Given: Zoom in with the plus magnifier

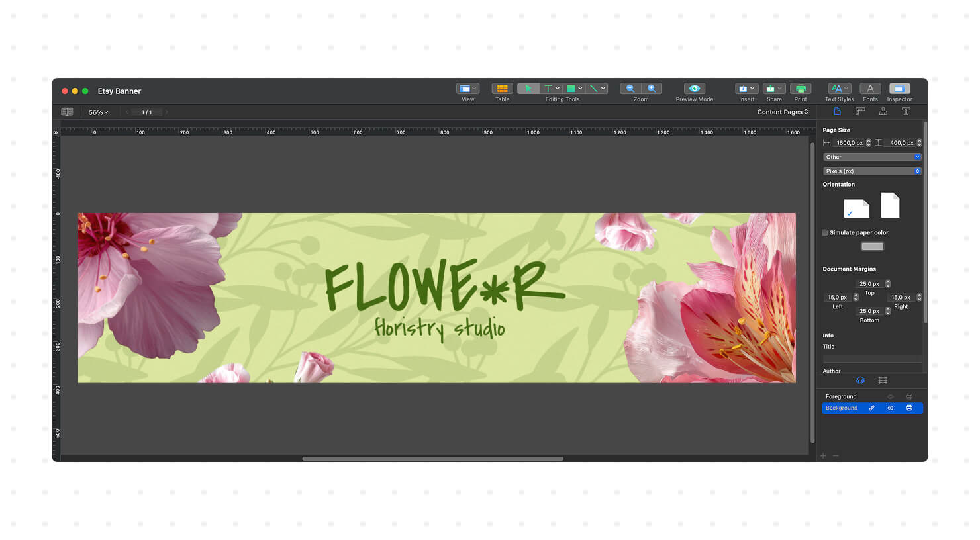Looking at the screenshot, I should click(652, 89).
